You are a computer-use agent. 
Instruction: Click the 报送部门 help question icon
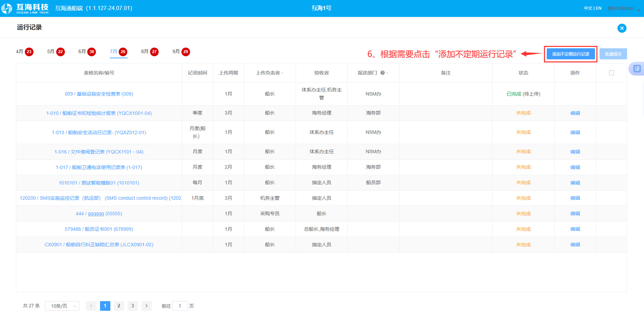point(383,73)
